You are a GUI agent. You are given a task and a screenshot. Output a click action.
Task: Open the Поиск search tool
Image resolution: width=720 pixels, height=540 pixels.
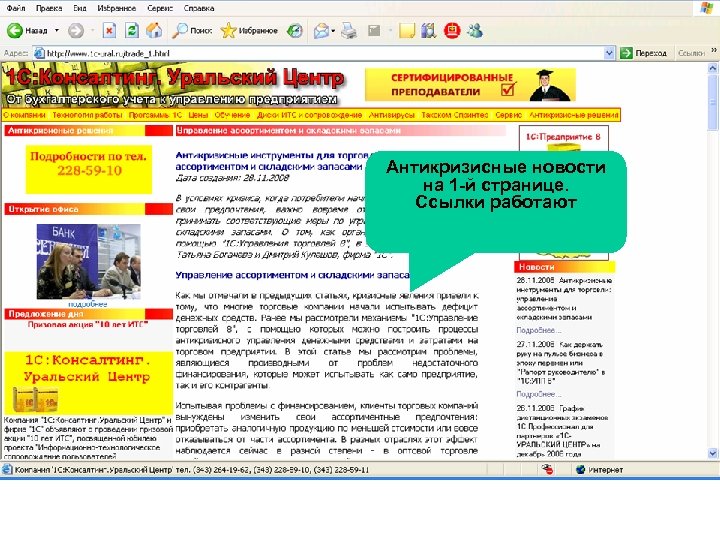(191, 31)
